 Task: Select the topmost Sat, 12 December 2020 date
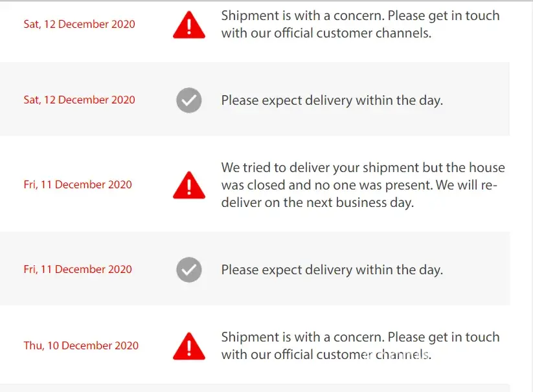tap(79, 24)
